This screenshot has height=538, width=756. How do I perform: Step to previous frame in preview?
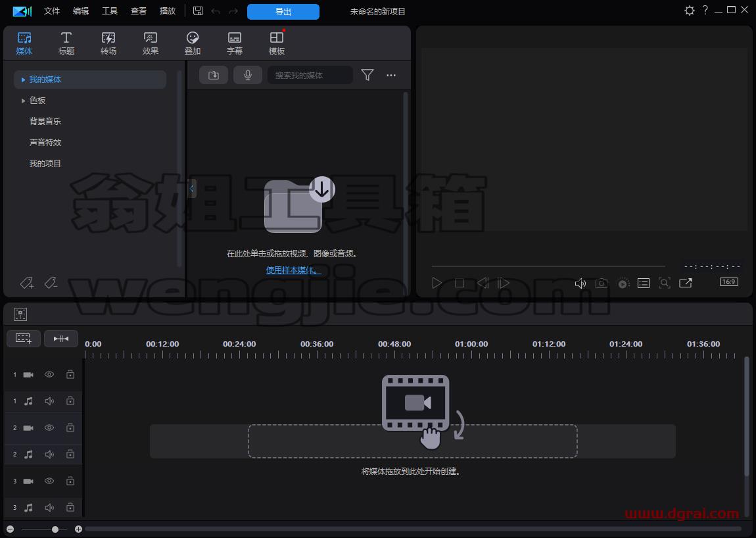pos(483,283)
